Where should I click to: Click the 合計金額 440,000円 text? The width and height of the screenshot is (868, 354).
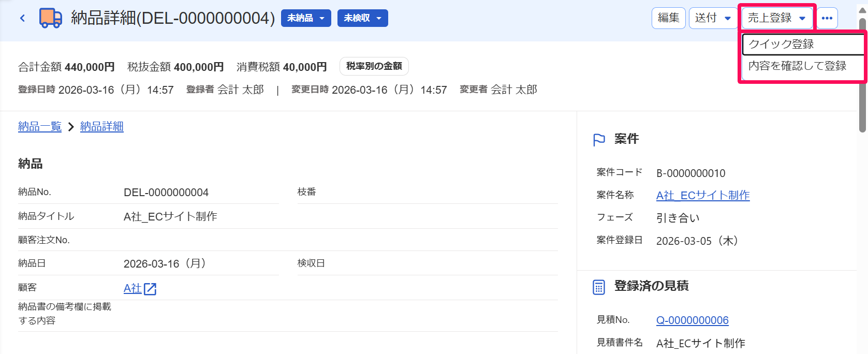66,67
